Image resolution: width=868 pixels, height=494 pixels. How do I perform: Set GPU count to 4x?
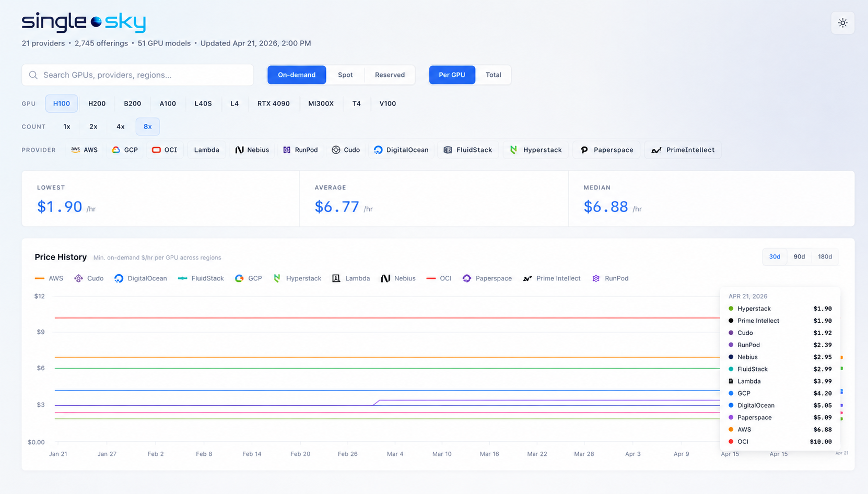click(121, 126)
